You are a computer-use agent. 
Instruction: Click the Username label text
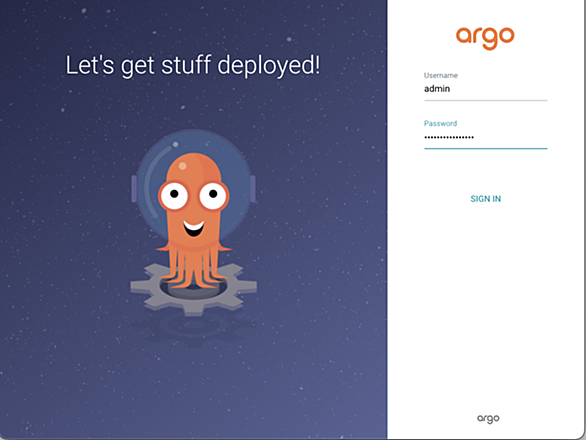(x=441, y=76)
